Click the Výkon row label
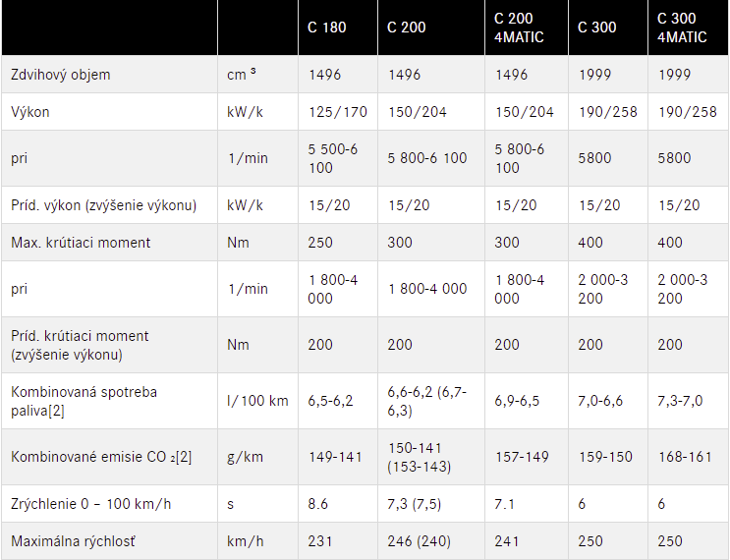Image resolution: width=730 pixels, height=560 pixels. [x=30, y=112]
